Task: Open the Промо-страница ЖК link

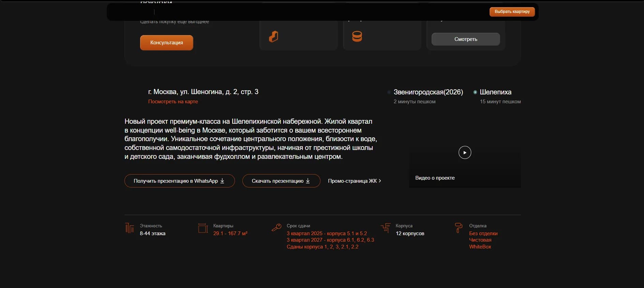Action: click(355, 181)
